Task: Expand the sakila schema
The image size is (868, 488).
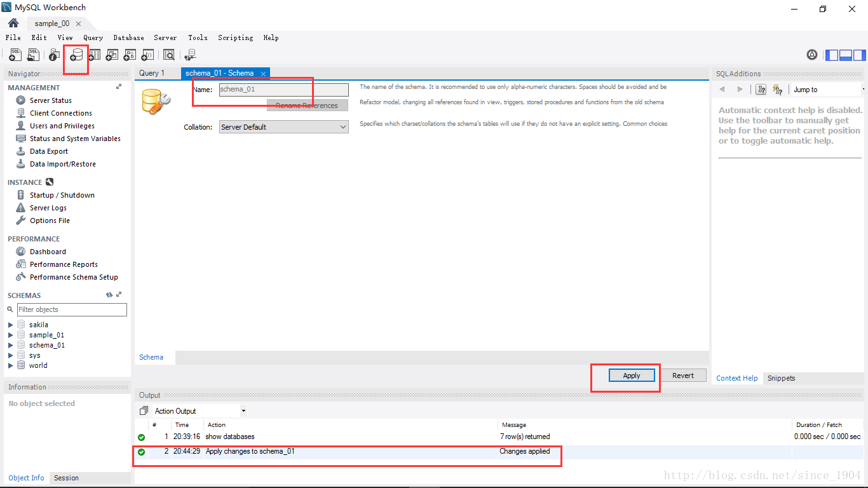Action: click(11, 325)
